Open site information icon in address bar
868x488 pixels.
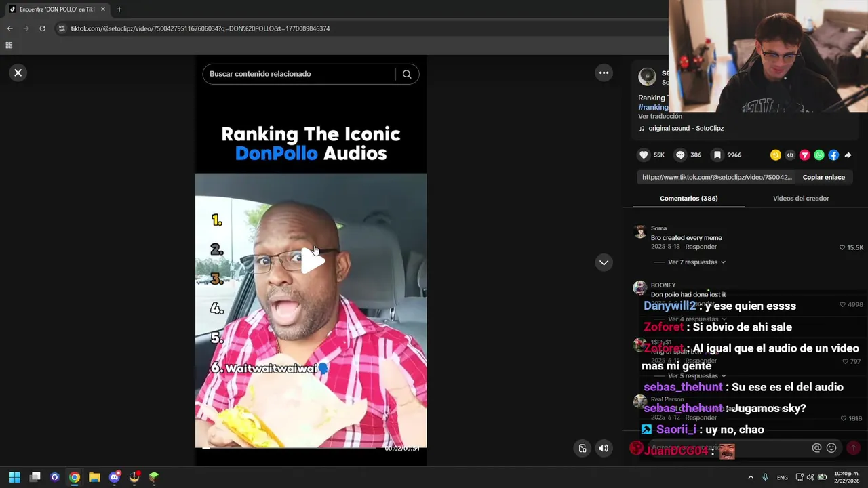click(62, 28)
